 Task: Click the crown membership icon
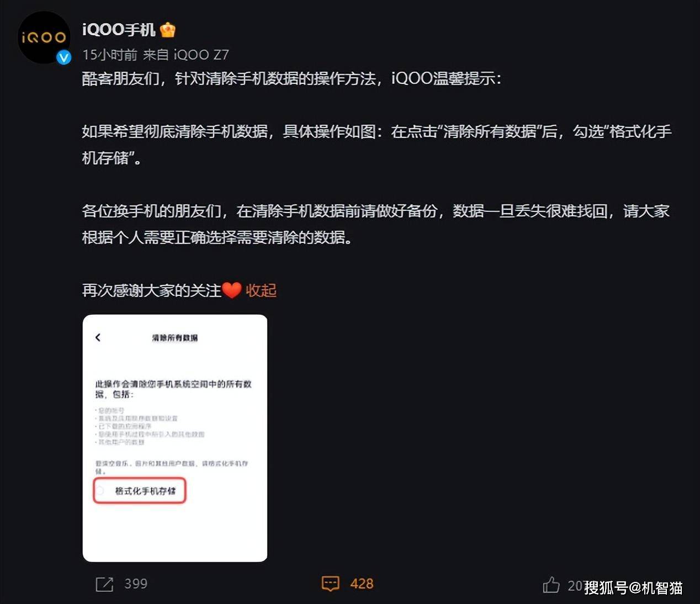coord(168,30)
